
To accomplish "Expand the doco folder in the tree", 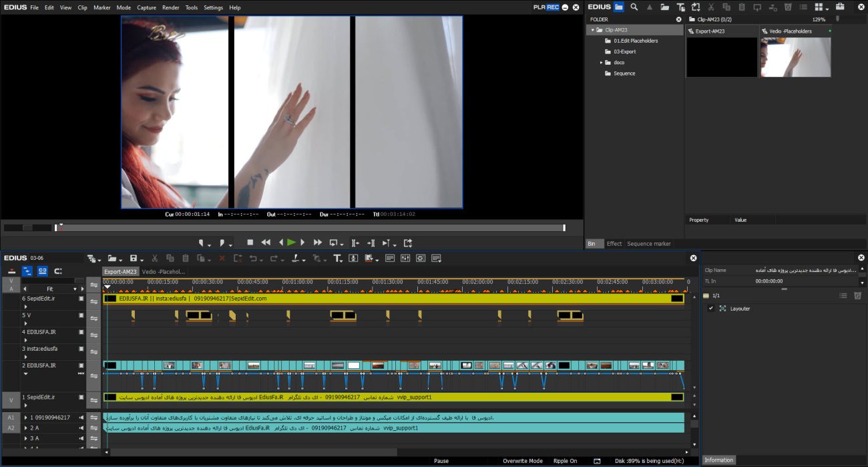I will pyautogui.click(x=601, y=63).
